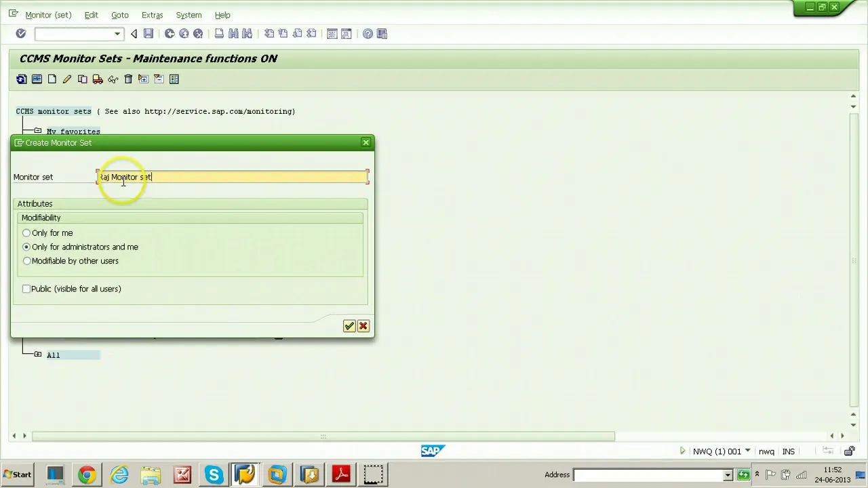The width and height of the screenshot is (868, 488).
Task: Click the Save diskette icon
Action: (x=148, y=33)
